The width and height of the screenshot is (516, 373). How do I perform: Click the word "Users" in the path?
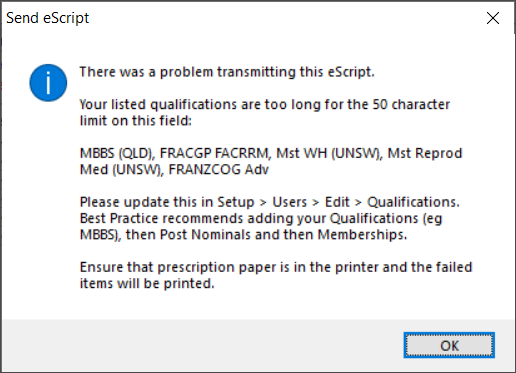click(x=289, y=202)
